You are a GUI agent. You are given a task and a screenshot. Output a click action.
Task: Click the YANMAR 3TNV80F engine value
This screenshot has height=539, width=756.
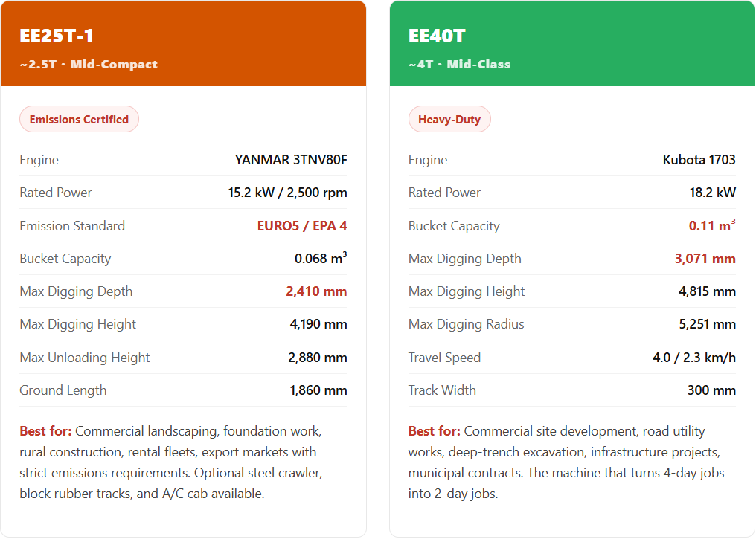coord(291,160)
